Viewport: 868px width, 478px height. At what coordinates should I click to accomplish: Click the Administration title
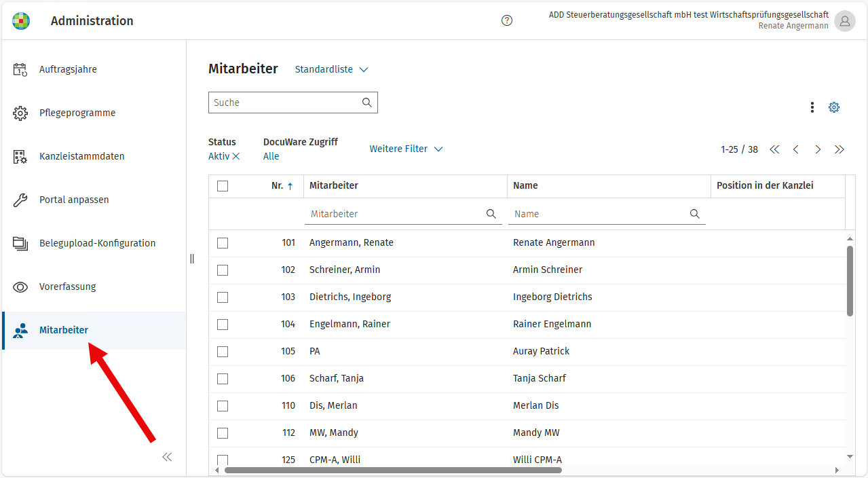92,21
